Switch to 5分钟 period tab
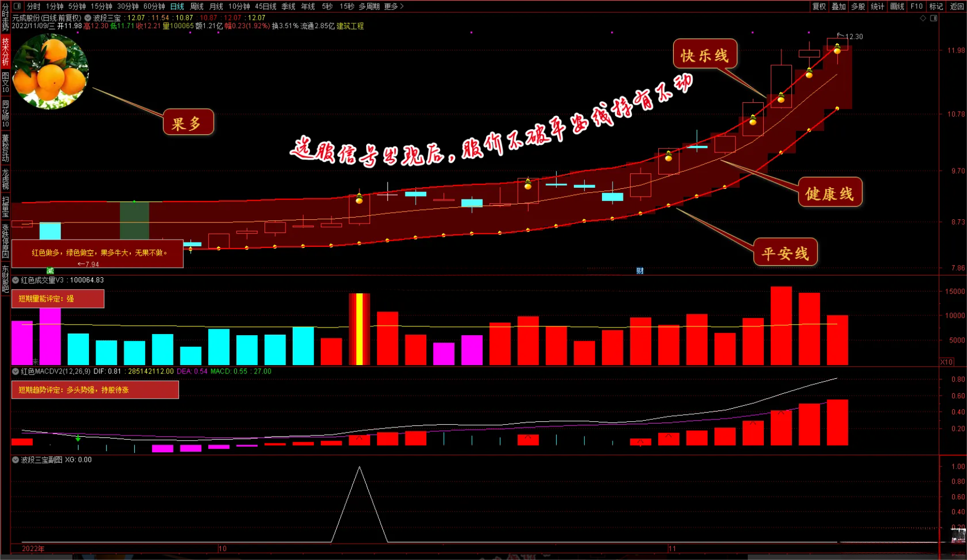The width and height of the screenshot is (967, 560). coord(77,6)
